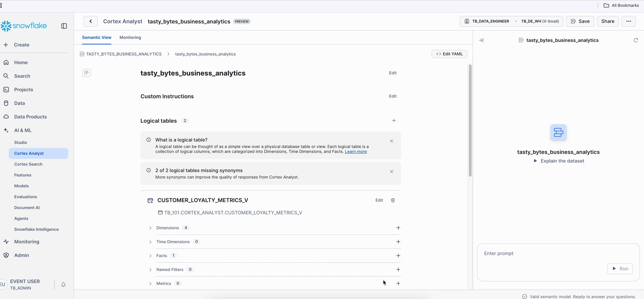The height and width of the screenshot is (299, 644).
Task: Switch to the Semantic View tab
Action: pyautogui.click(x=97, y=37)
